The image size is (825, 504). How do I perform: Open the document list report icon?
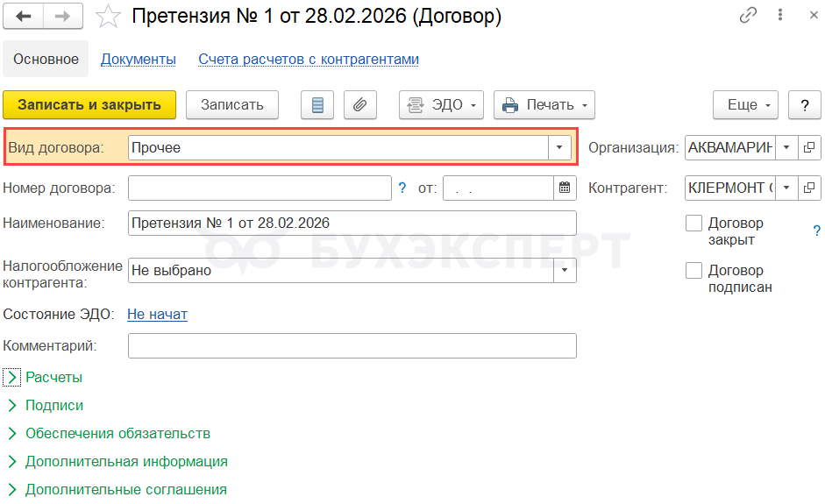pyautogui.click(x=317, y=105)
